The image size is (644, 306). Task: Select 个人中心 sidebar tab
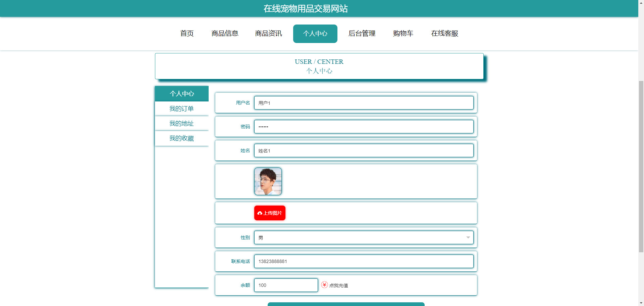click(x=182, y=94)
